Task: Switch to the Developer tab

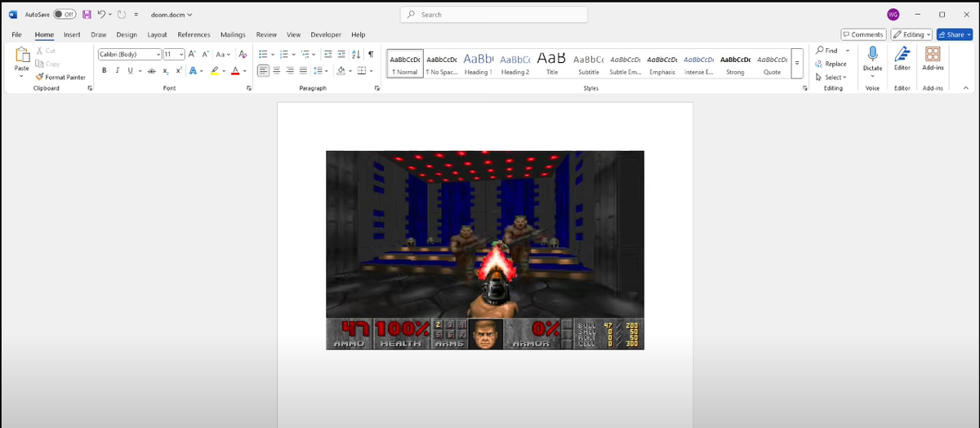Action: [x=326, y=34]
